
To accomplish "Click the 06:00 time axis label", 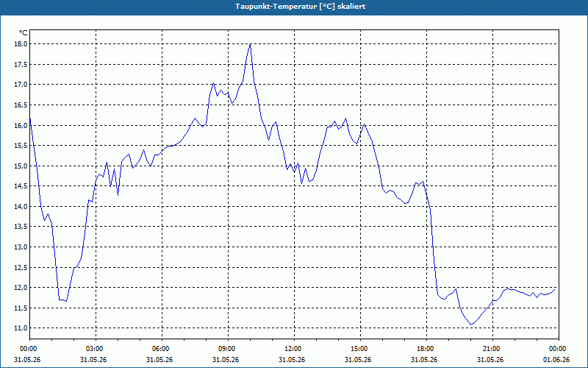I will coord(162,349).
